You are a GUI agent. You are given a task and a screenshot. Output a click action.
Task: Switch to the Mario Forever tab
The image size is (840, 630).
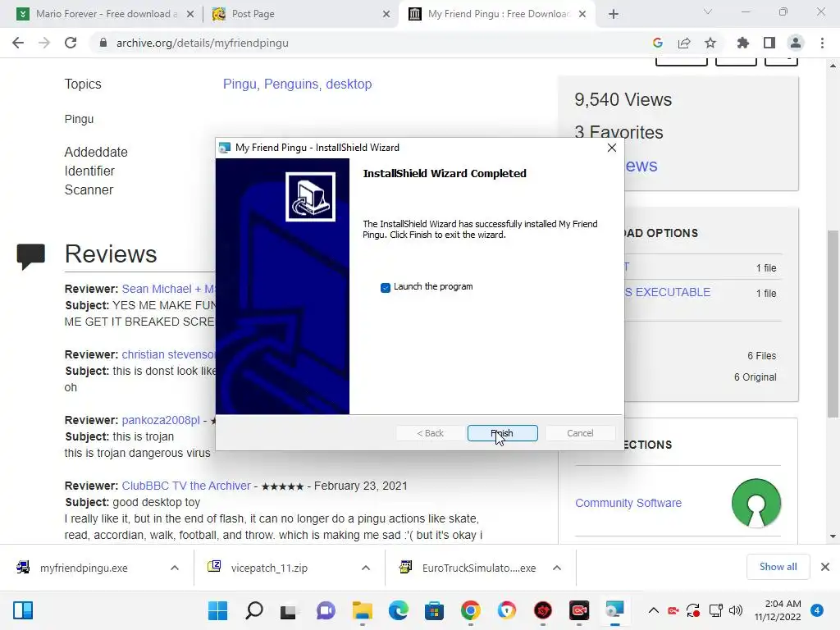[106, 14]
